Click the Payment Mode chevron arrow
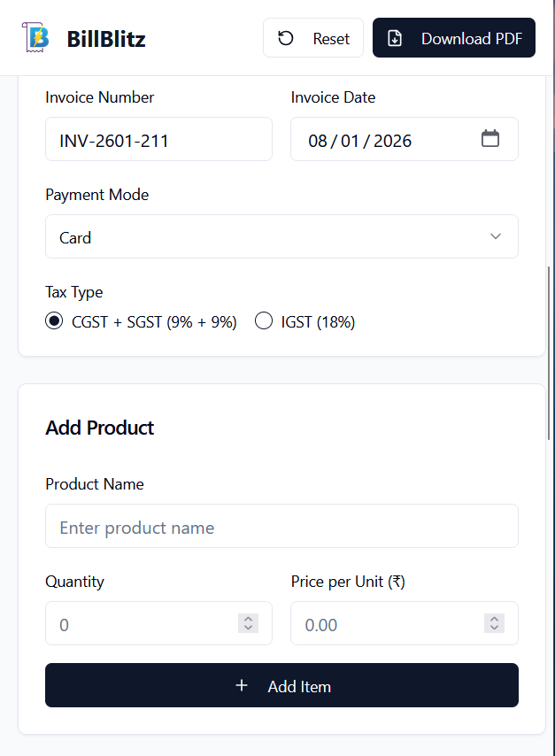The width and height of the screenshot is (555, 756). coord(496,236)
